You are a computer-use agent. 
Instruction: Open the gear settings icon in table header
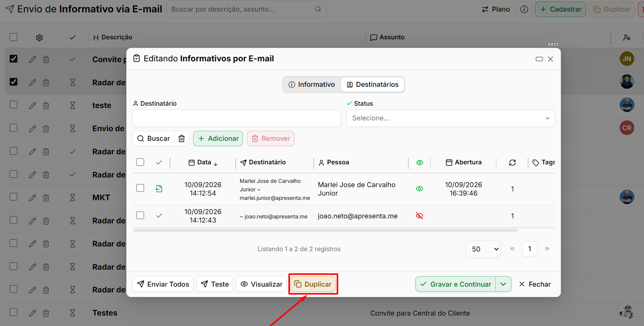tap(39, 37)
